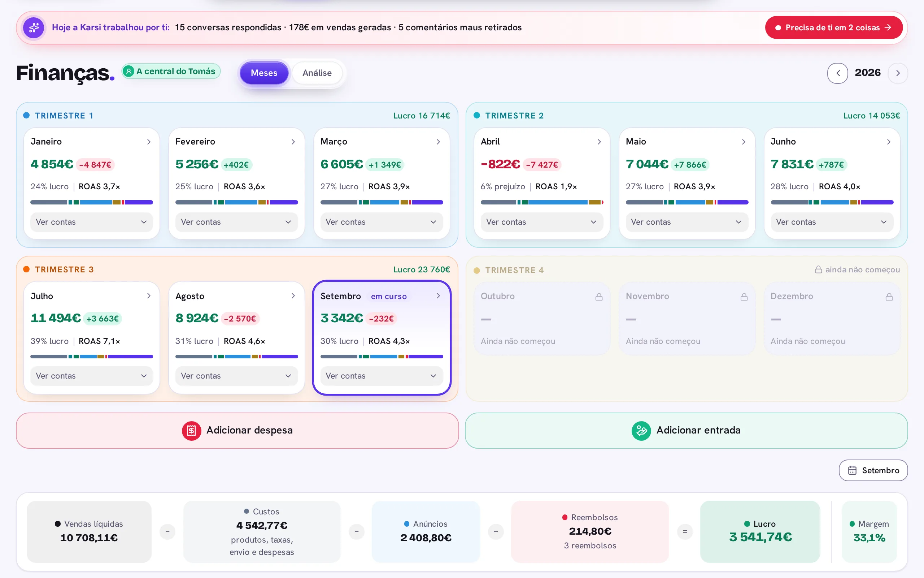
Task: Click the Margem 33,1% box
Action: coord(869,532)
